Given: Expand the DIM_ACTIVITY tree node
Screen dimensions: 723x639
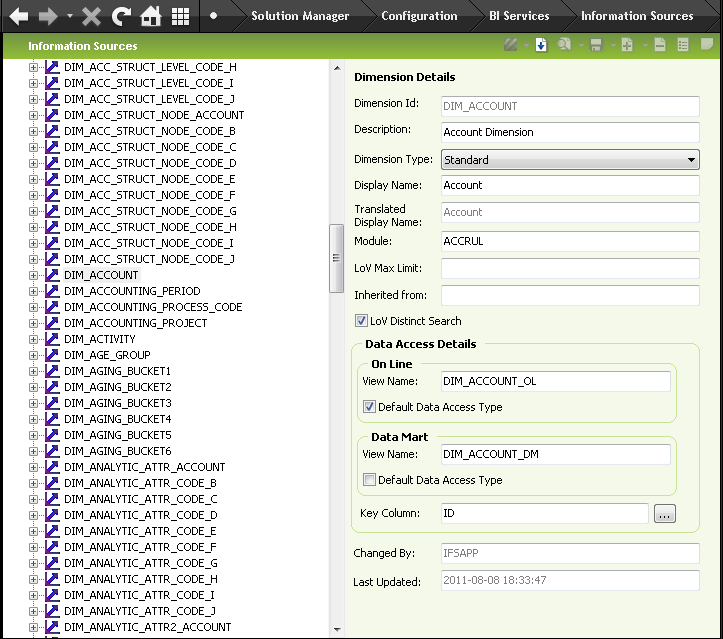Looking at the screenshot, I should click(x=33, y=339).
